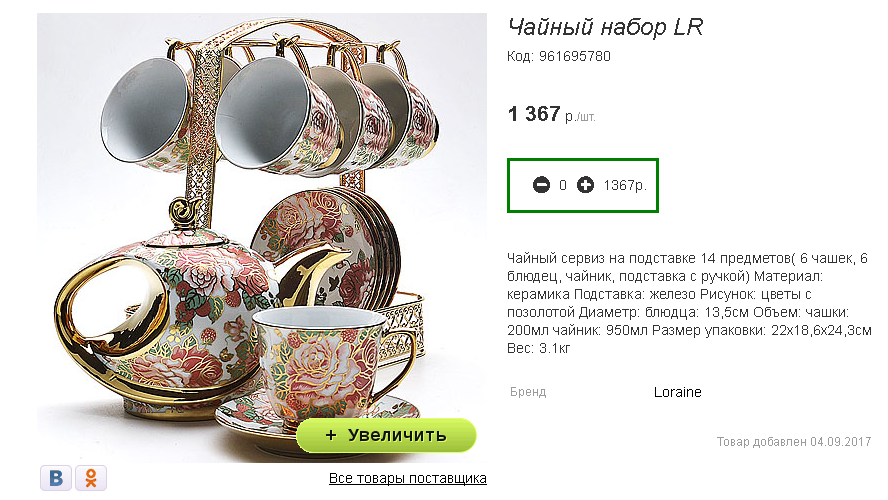Click the minus quantity icon
Viewport: 888px width, 500px height.
[541, 185]
